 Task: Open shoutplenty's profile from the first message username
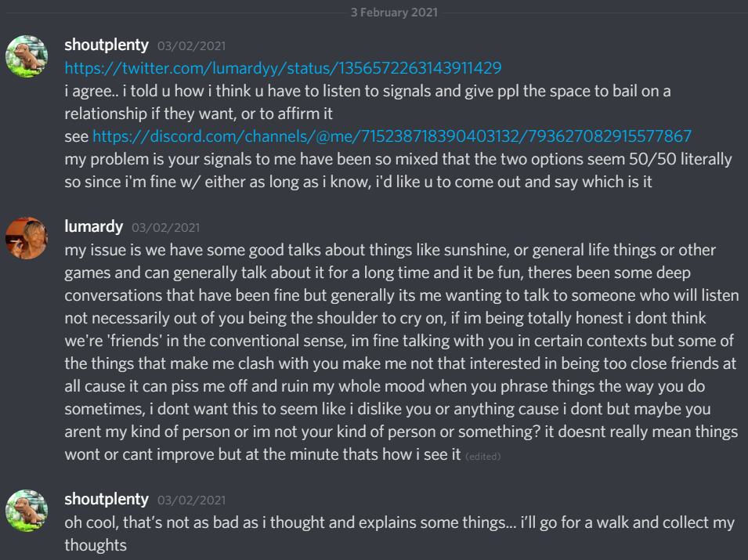(107, 45)
